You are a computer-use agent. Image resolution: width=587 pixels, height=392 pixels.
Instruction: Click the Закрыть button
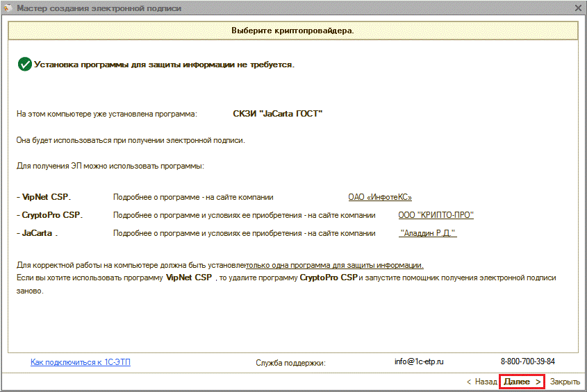click(565, 382)
